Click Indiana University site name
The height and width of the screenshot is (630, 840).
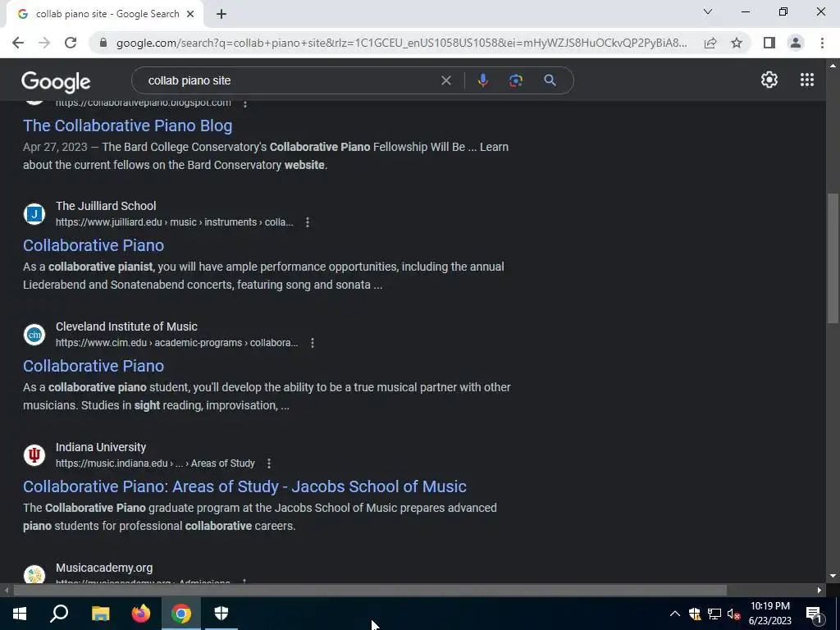coord(101,447)
